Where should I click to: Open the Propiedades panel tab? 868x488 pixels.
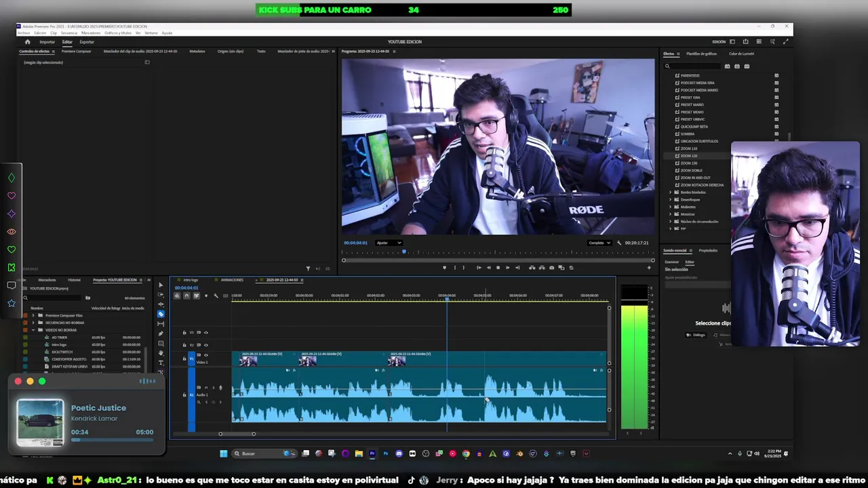click(x=708, y=251)
